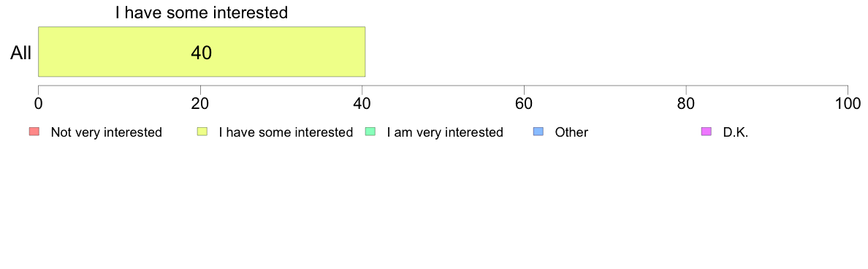Click the 20 axis tick label

point(200,104)
